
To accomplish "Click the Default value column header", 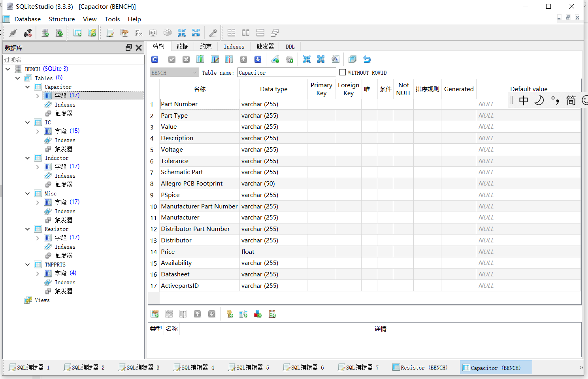I will (528, 89).
